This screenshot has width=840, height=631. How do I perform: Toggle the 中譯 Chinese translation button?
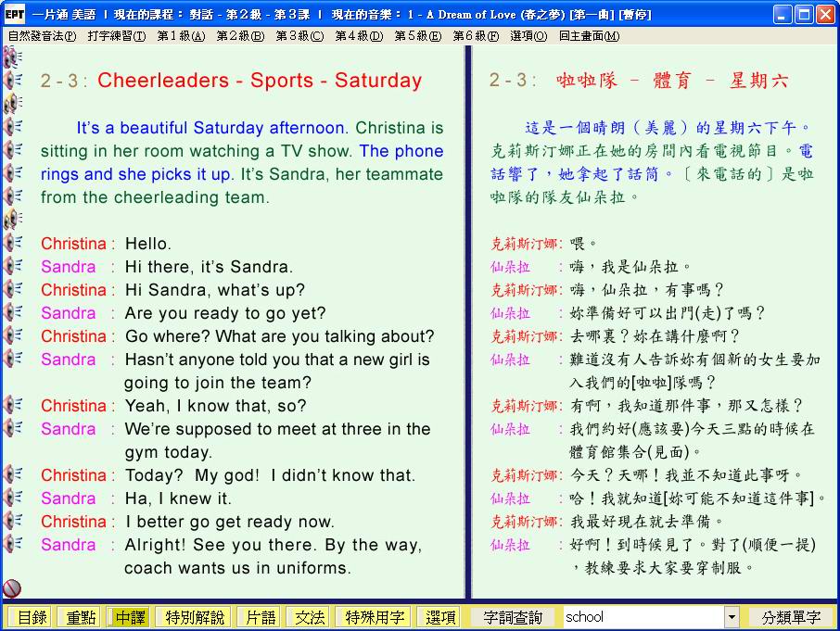coord(130,617)
